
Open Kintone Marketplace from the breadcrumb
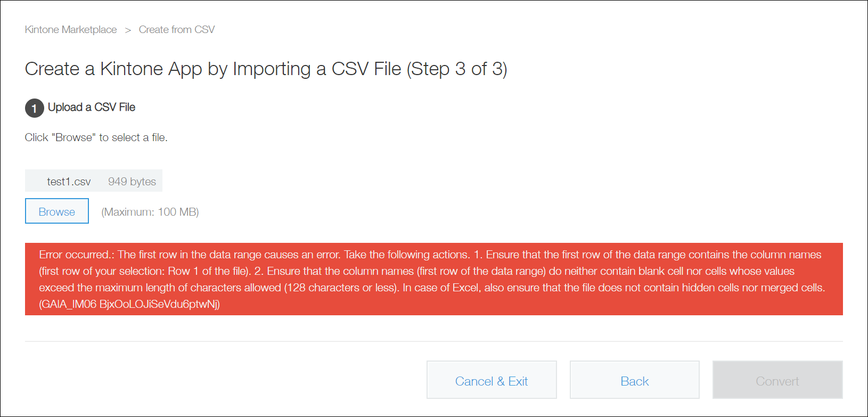(x=70, y=29)
